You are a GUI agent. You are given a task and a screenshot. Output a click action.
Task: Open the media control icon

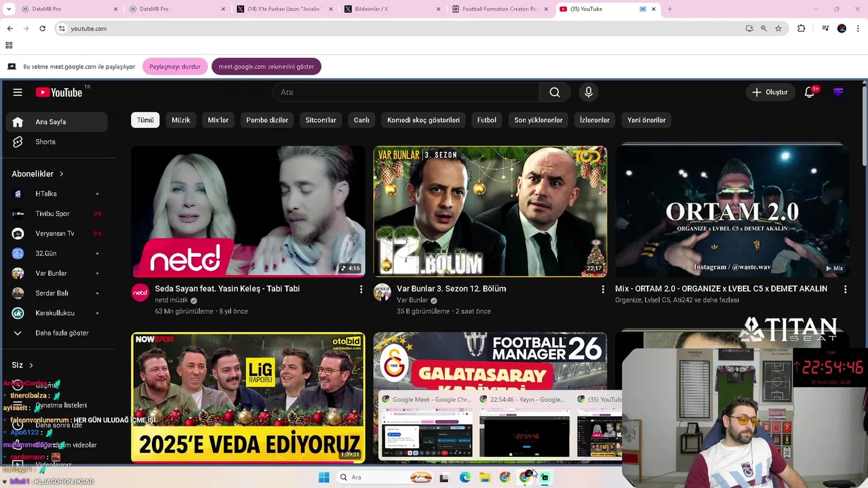coord(825,28)
